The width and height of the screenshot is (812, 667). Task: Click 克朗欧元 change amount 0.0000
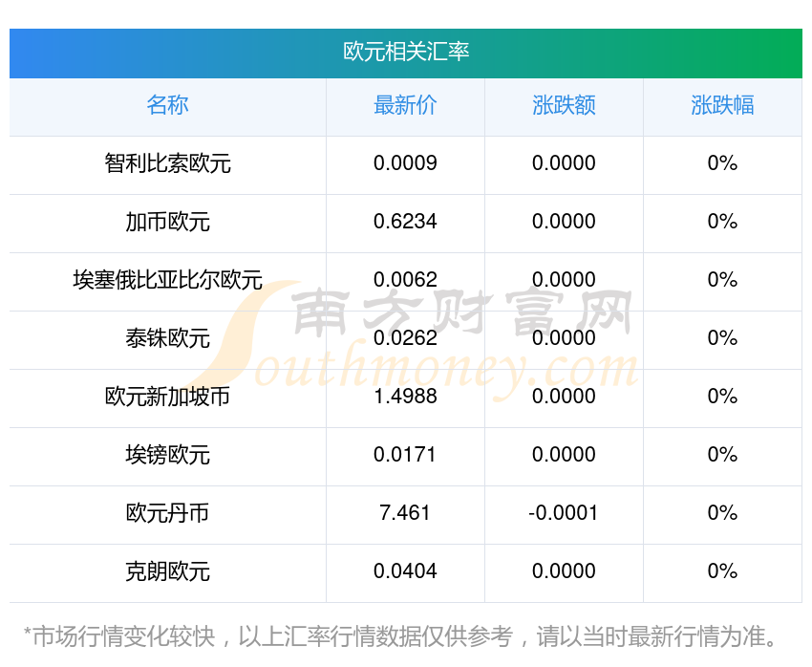(x=564, y=571)
